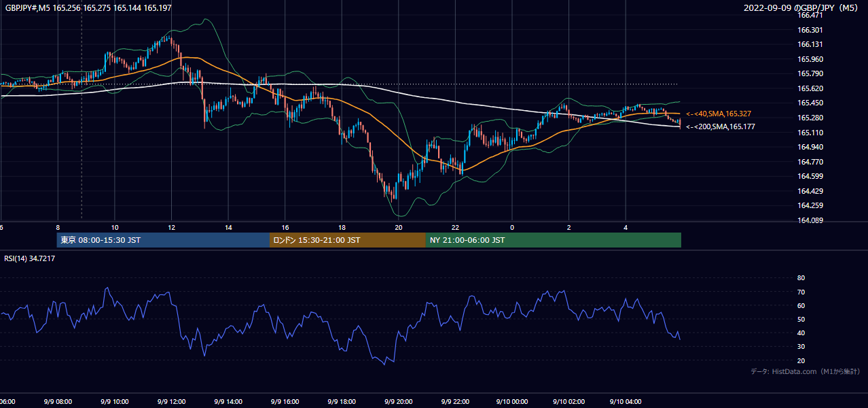
Task: Click price axis value 164.259
Action: click(x=810, y=205)
